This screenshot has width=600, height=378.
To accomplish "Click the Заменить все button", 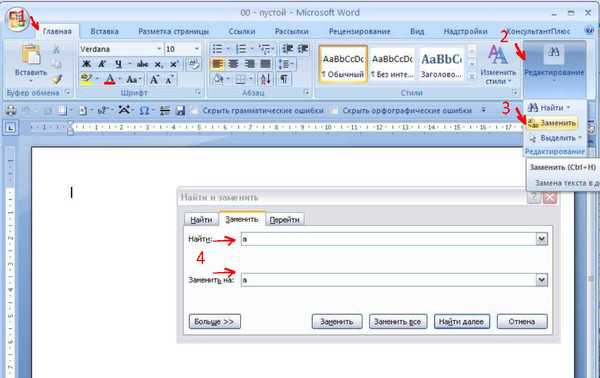I will [397, 322].
